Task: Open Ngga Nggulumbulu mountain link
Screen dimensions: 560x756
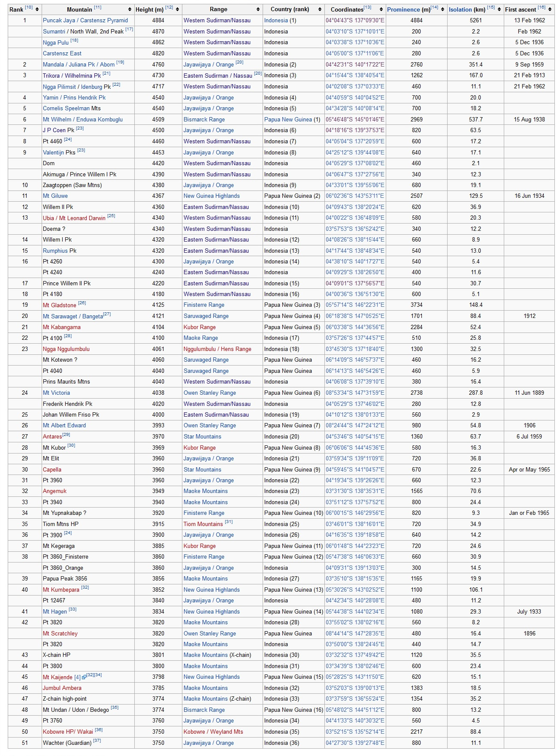Action: (66, 349)
